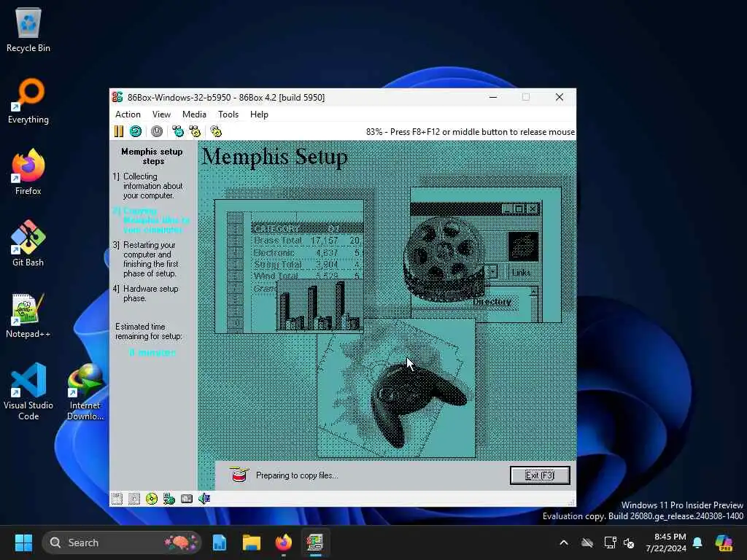Select Visual Studio Code desktop shortcut

click(28, 392)
